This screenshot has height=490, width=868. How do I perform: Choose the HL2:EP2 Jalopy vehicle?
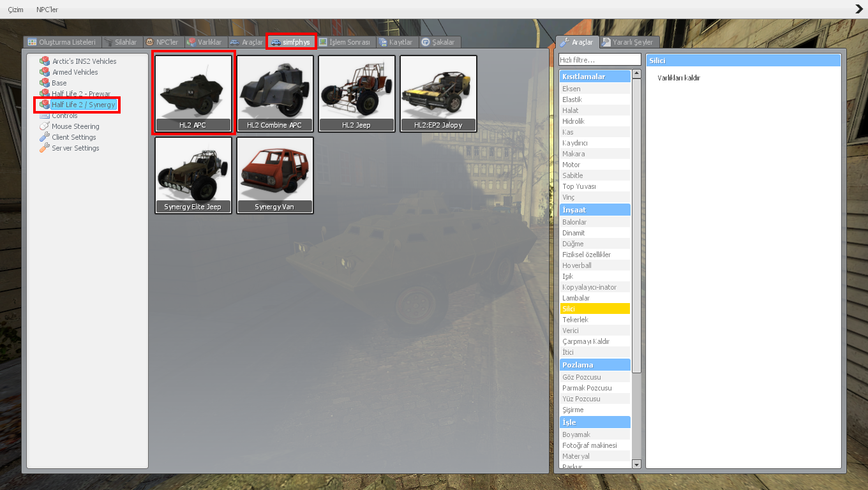click(x=438, y=94)
